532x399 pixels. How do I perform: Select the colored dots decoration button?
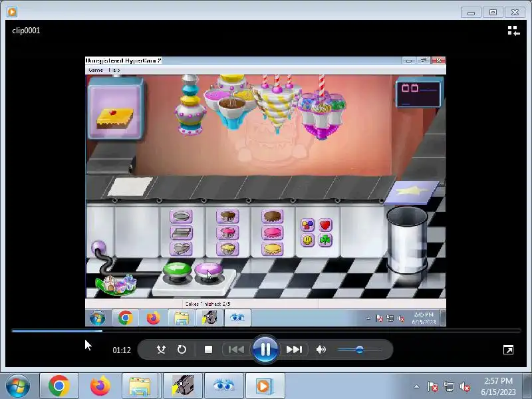point(308,225)
